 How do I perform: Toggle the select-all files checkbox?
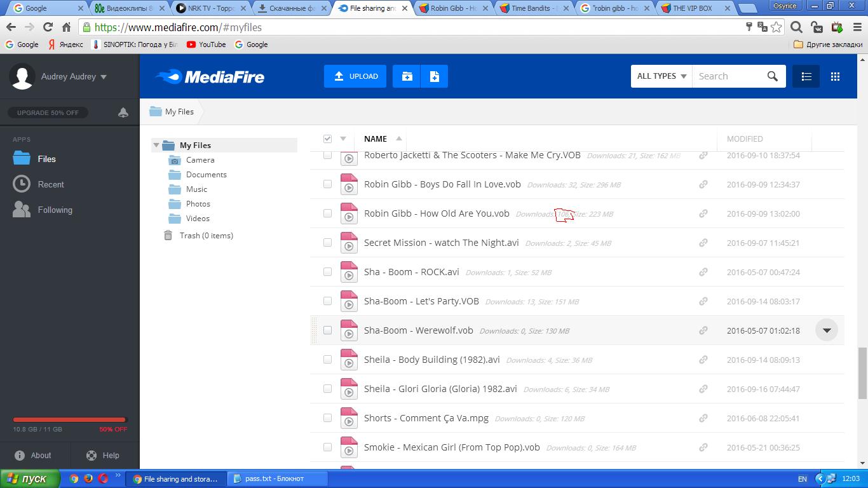click(x=327, y=139)
